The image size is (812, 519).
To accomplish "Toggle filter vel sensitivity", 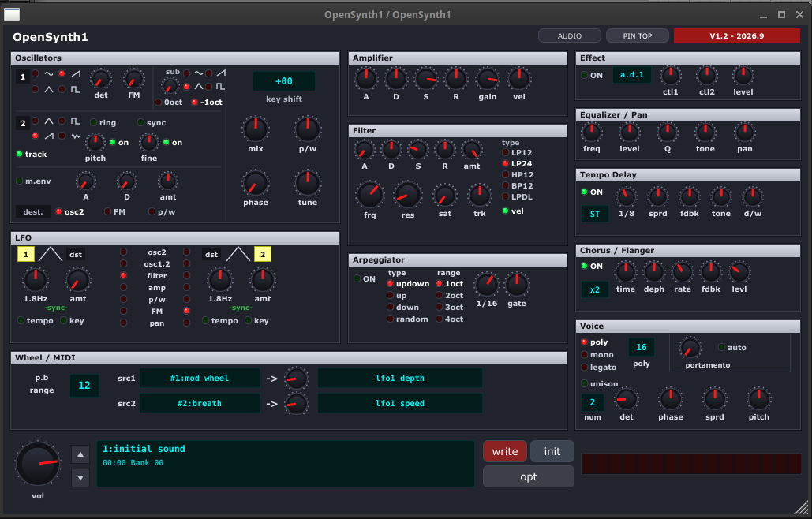I will click(505, 211).
